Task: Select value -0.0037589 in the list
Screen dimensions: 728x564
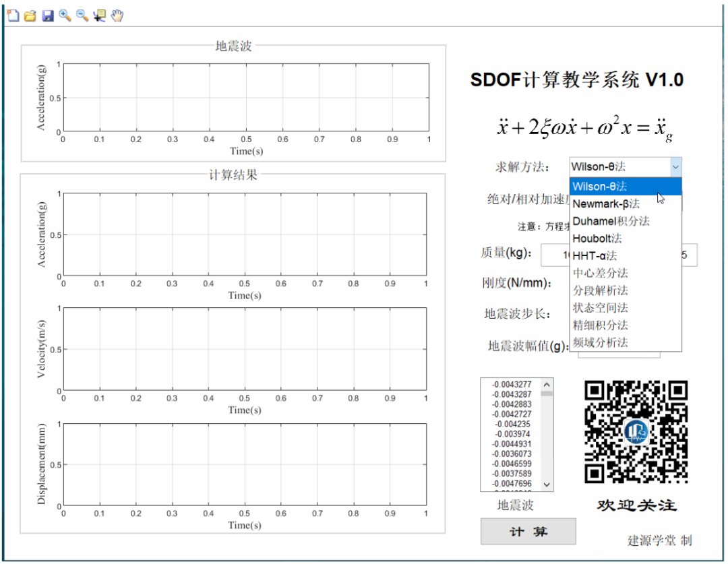Action: click(512, 474)
